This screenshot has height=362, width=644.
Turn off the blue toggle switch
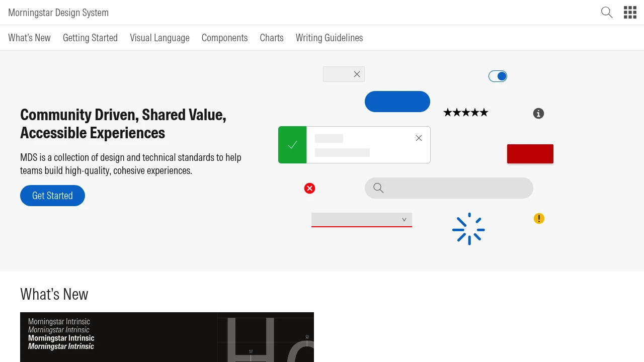coord(498,76)
